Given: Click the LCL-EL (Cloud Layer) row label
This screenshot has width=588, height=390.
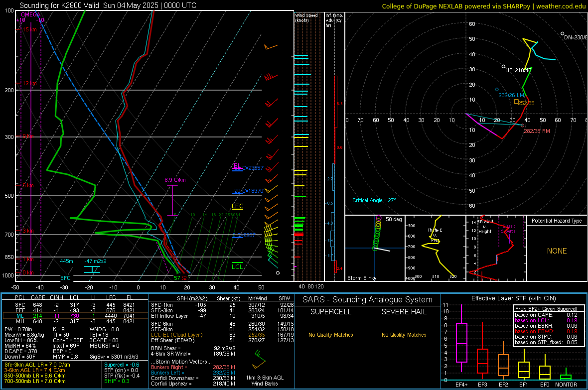Looking at the screenshot, I should (x=176, y=335).
